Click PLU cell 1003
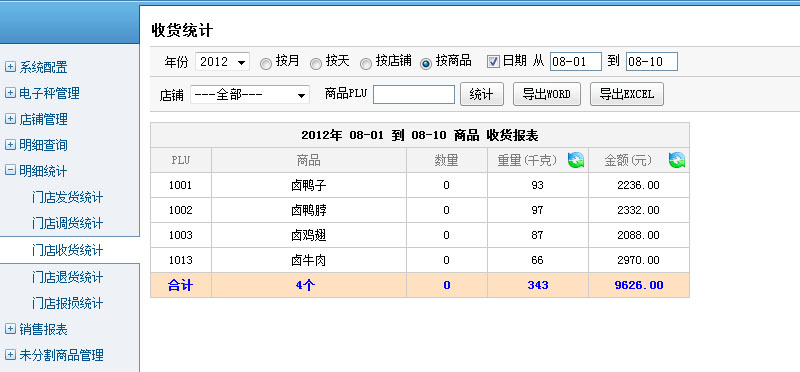The width and height of the screenshot is (800, 372). (181, 235)
